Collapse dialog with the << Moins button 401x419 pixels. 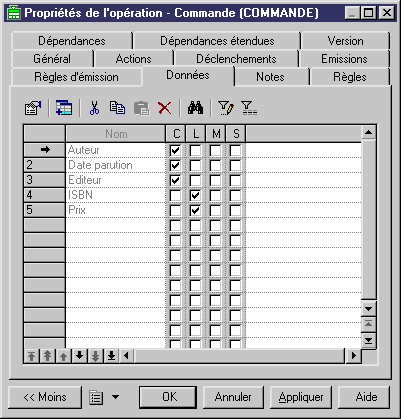pyautogui.click(x=45, y=397)
